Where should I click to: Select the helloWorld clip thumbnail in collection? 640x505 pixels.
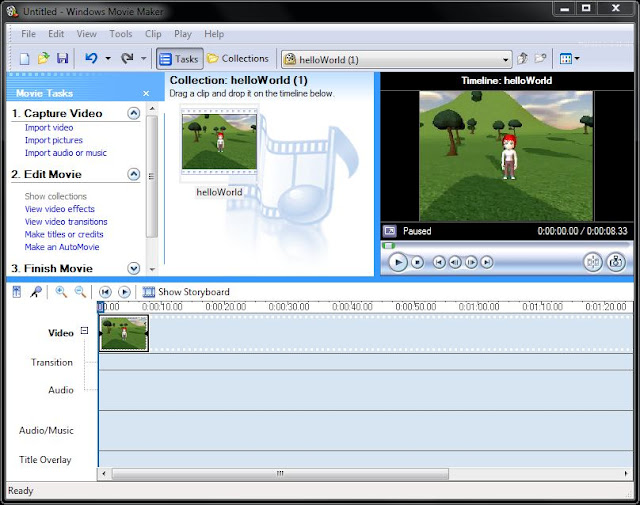tap(219, 141)
